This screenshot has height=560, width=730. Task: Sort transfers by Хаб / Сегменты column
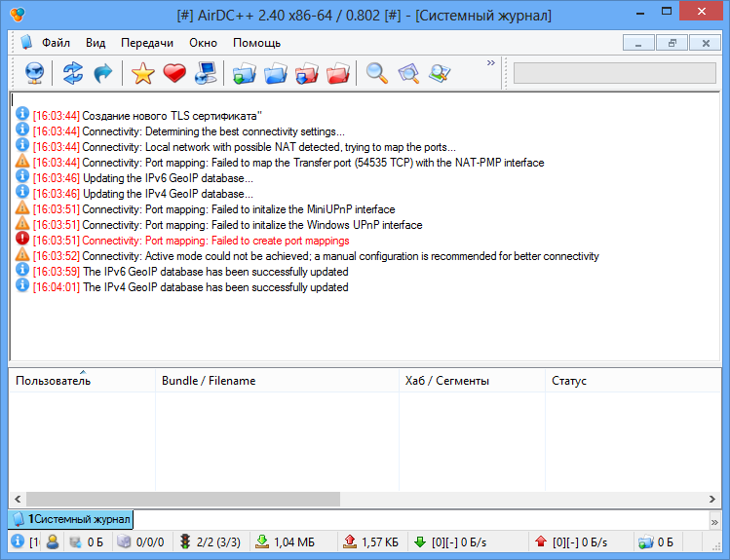472,381
